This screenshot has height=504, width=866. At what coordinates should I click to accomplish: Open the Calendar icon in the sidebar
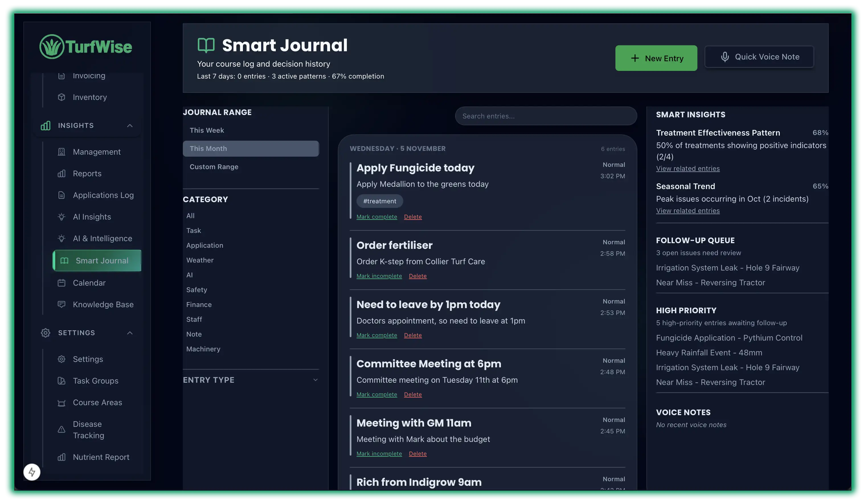pyautogui.click(x=62, y=283)
